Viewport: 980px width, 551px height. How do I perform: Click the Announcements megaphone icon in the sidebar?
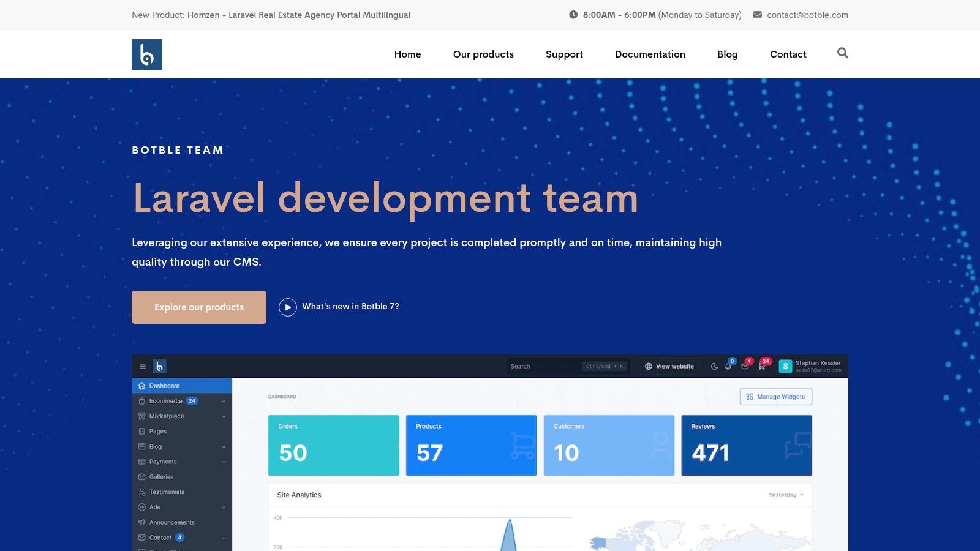point(142,523)
